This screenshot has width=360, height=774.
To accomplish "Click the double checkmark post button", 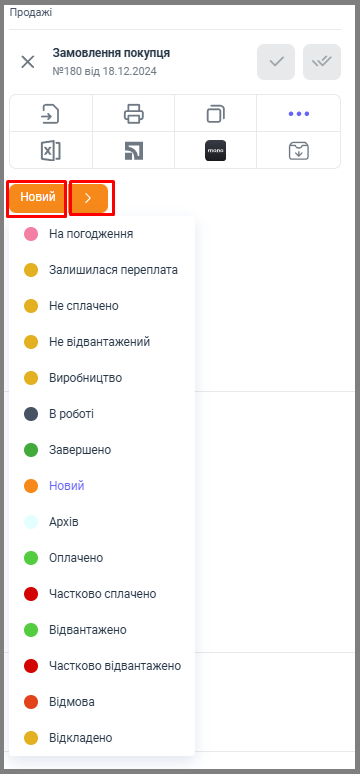I will [322, 62].
